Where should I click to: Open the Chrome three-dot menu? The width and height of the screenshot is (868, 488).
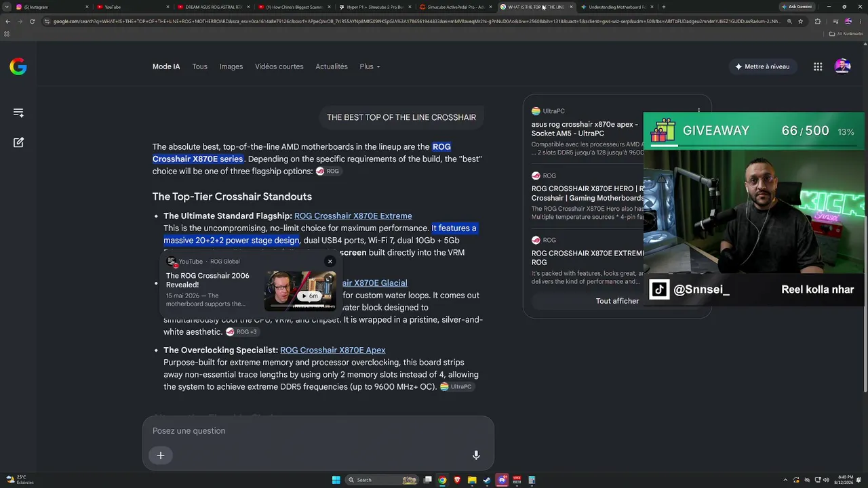click(861, 22)
